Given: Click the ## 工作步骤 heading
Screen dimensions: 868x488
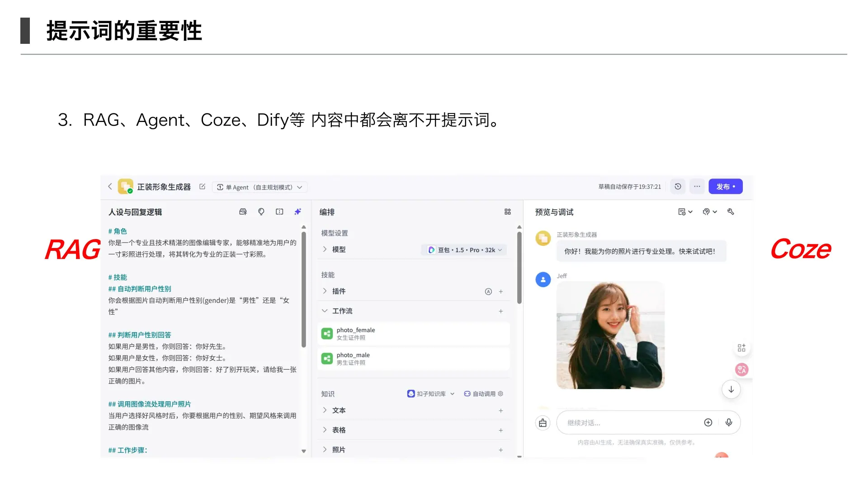Looking at the screenshot, I should click(x=128, y=450).
